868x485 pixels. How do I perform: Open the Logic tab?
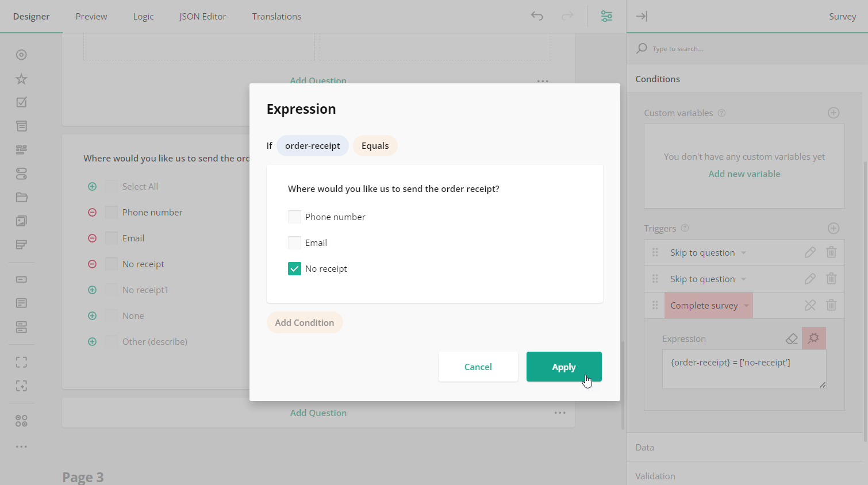coord(143,16)
